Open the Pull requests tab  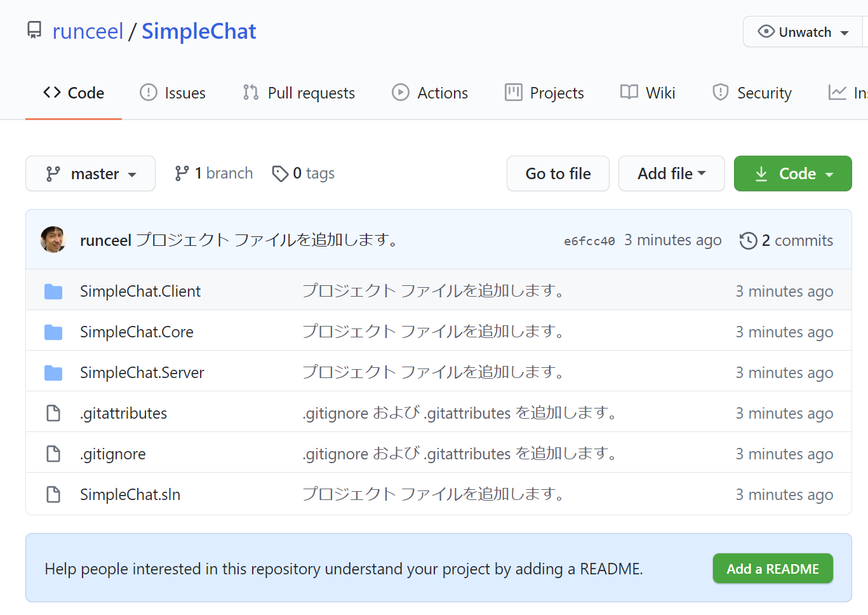pyautogui.click(x=299, y=93)
